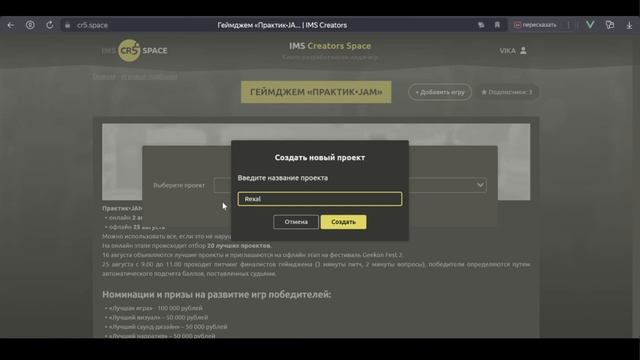Click the пересказать button

click(535, 25)
